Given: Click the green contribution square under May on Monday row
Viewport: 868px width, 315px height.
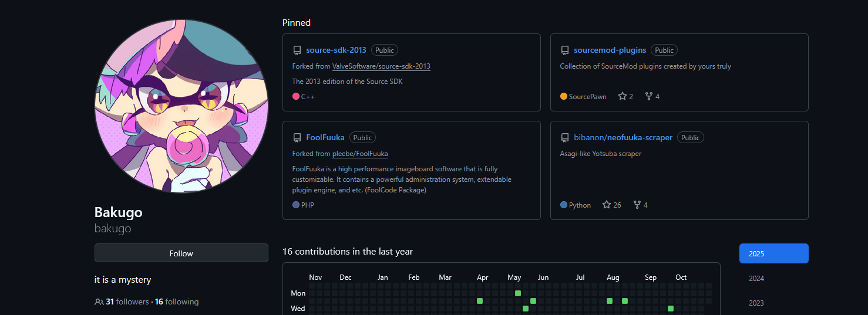Looking at the screenshot, I should (x=518, y=293).
